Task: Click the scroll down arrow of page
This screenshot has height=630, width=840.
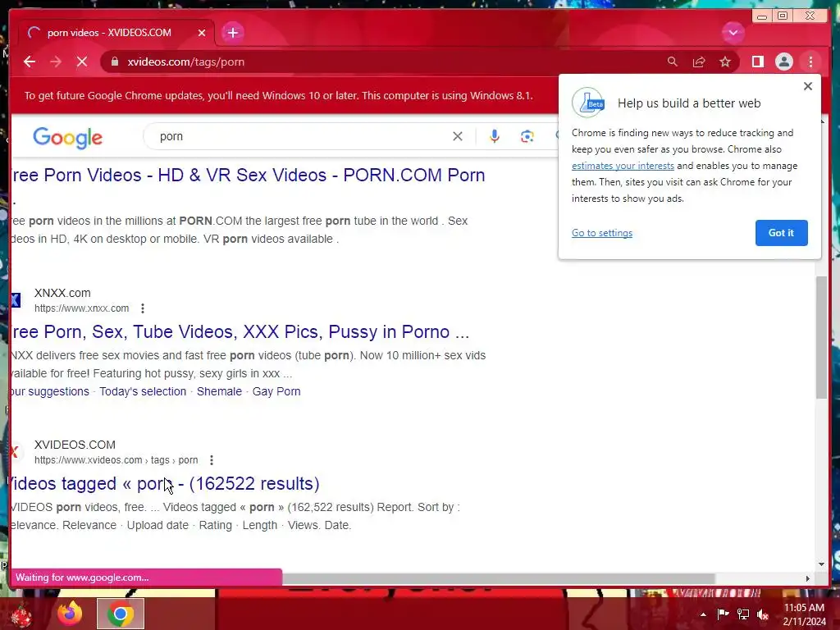Action: (821, 564)
